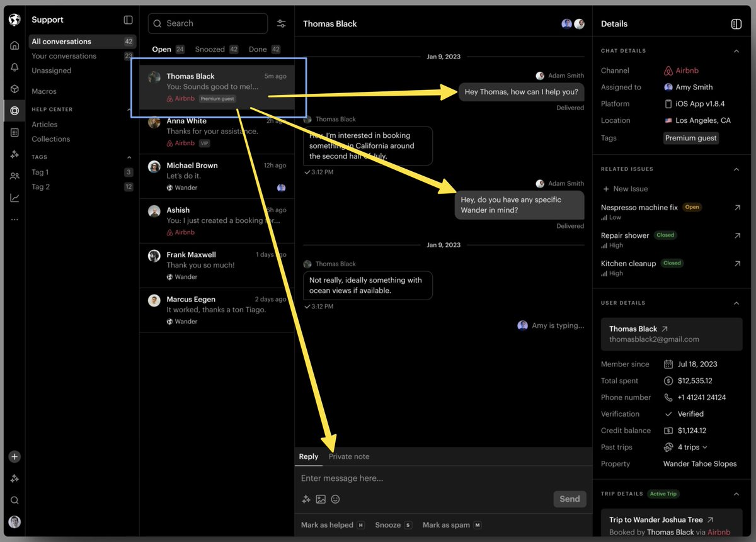Screen dimensions: 756x542
Task: Open Repair shower issue arrow
Action: tap(737, 235)
